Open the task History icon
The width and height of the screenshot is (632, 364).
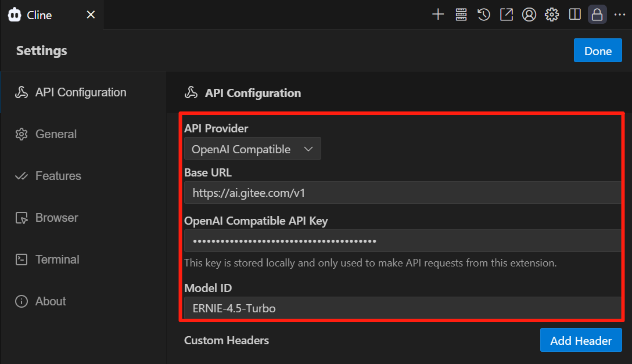[484, 15]
